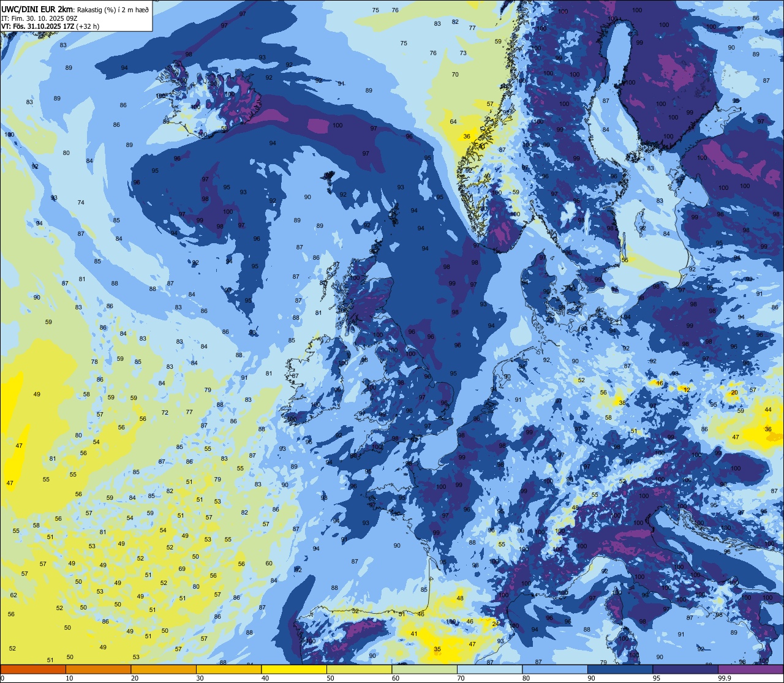Screen dimensions: 784x683
Task: Click the '38' humidity value on the map
Action: point(622,402)
